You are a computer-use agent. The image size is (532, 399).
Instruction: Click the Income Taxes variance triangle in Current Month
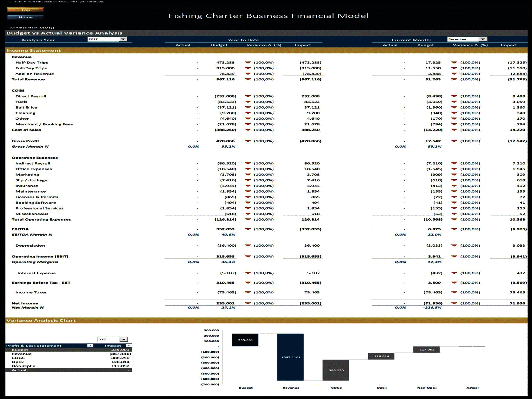click(x=454, y=292)
